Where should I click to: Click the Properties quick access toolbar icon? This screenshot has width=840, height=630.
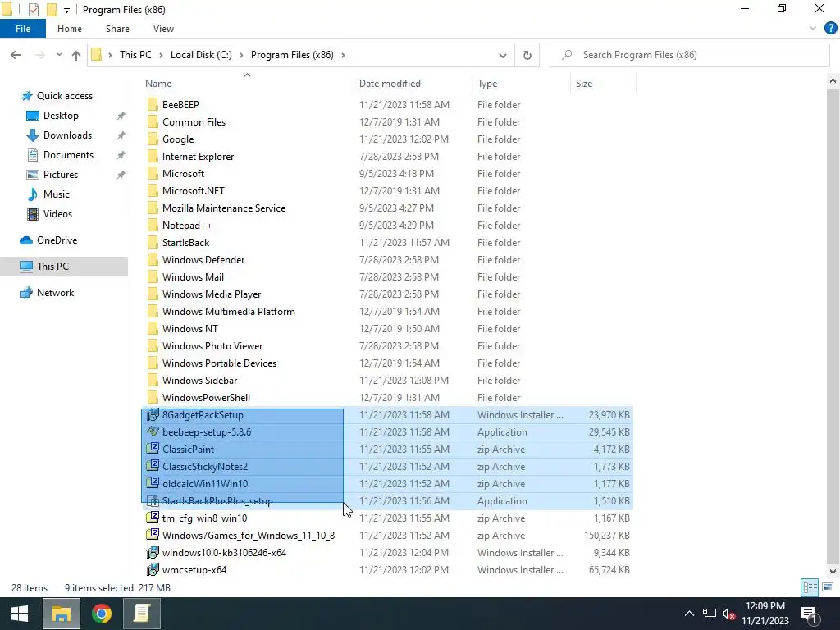coord(33,10)
